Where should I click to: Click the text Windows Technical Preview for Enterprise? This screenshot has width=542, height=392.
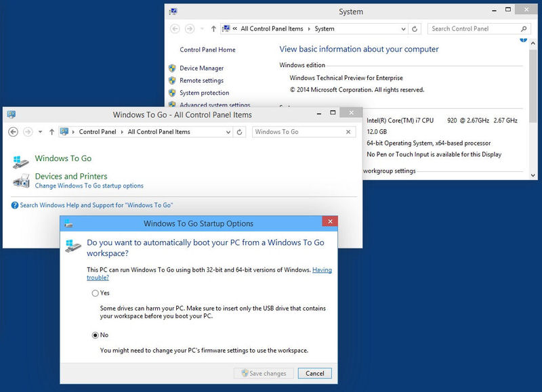coord(346,78)
